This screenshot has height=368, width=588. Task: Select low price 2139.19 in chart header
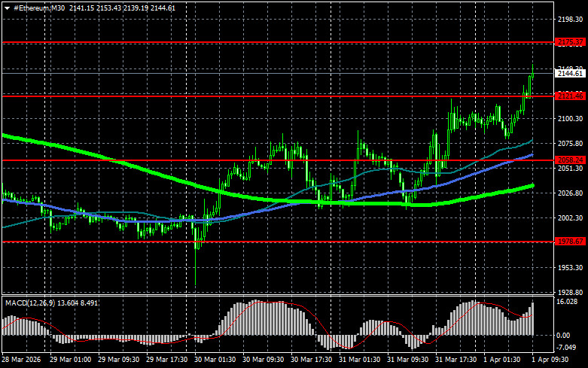pos(136,8)
